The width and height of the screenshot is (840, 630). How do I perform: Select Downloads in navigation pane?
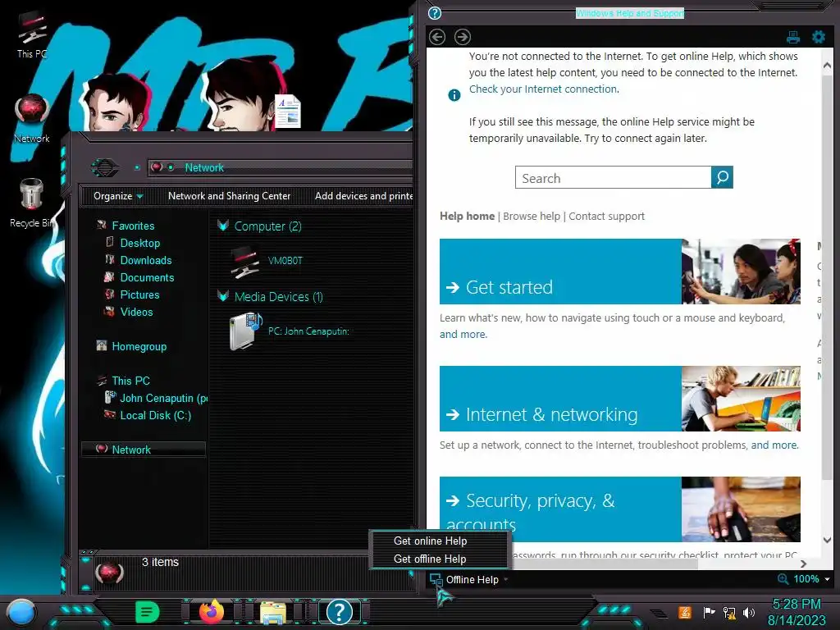[x=146, y=260]
